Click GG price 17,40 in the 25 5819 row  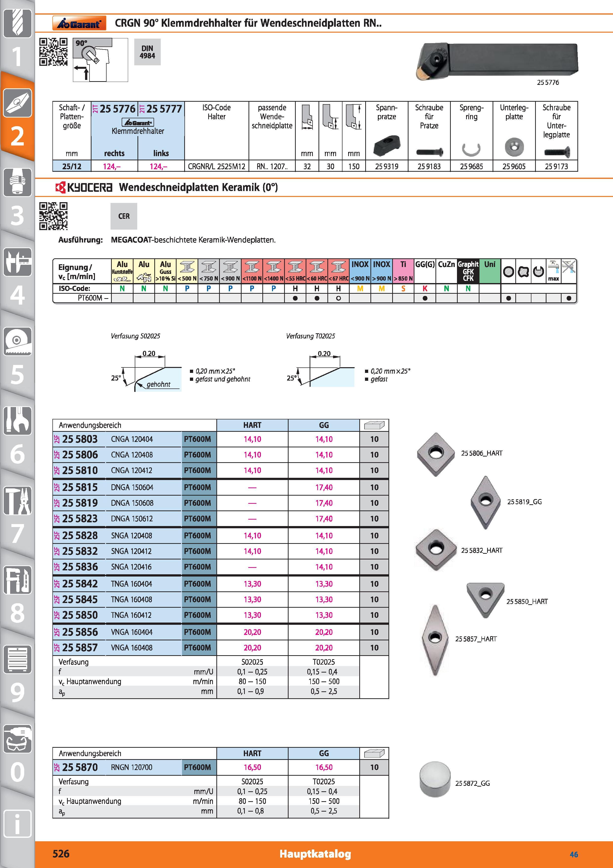[x=324, y=503]
